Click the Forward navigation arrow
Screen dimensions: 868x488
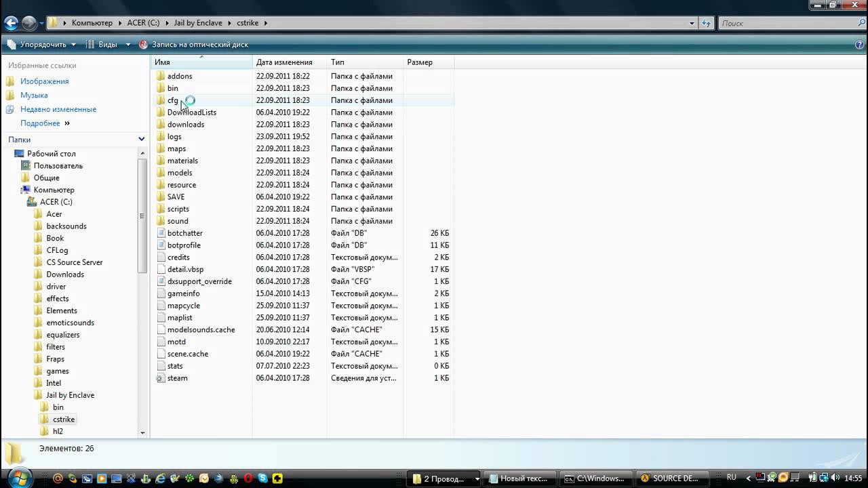tap(28, 23)
